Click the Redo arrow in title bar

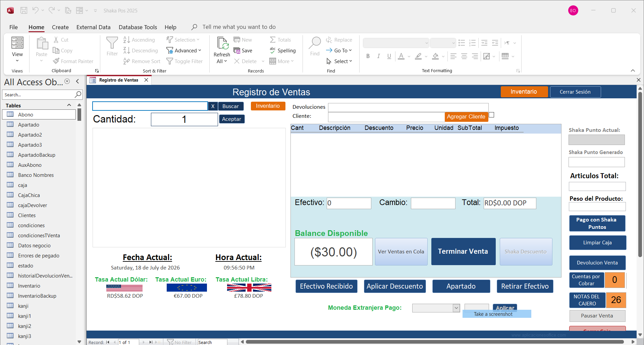tap(51, 10)
